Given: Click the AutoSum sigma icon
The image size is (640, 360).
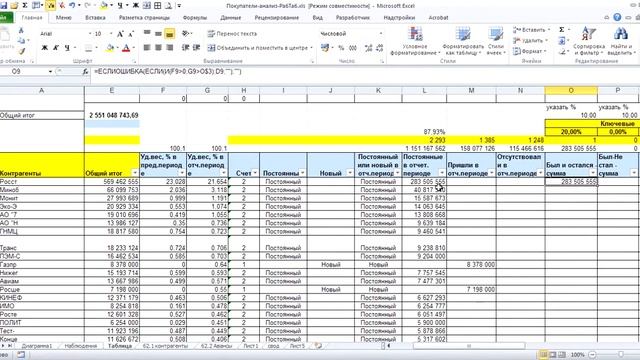Looking at the screenshot, I should coord(562,30).
